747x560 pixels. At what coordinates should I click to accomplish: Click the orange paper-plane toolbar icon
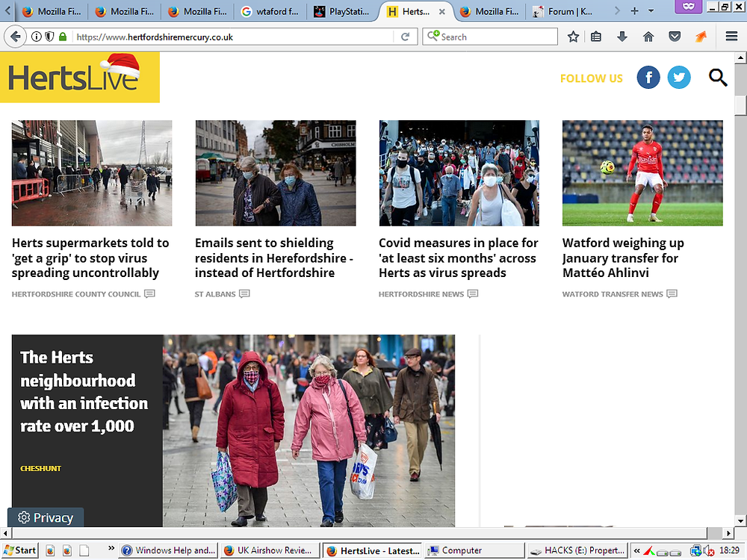tap(701, 37)
